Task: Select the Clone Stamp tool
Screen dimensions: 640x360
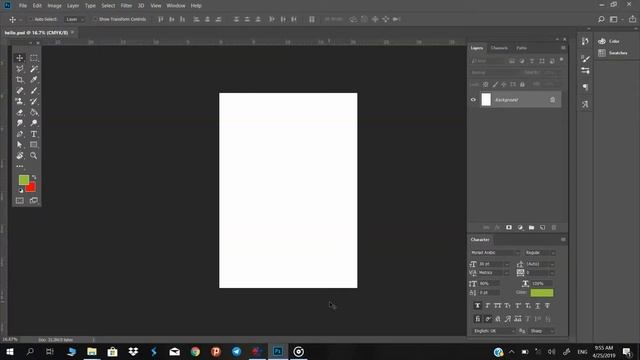Action: pos(20,101)
